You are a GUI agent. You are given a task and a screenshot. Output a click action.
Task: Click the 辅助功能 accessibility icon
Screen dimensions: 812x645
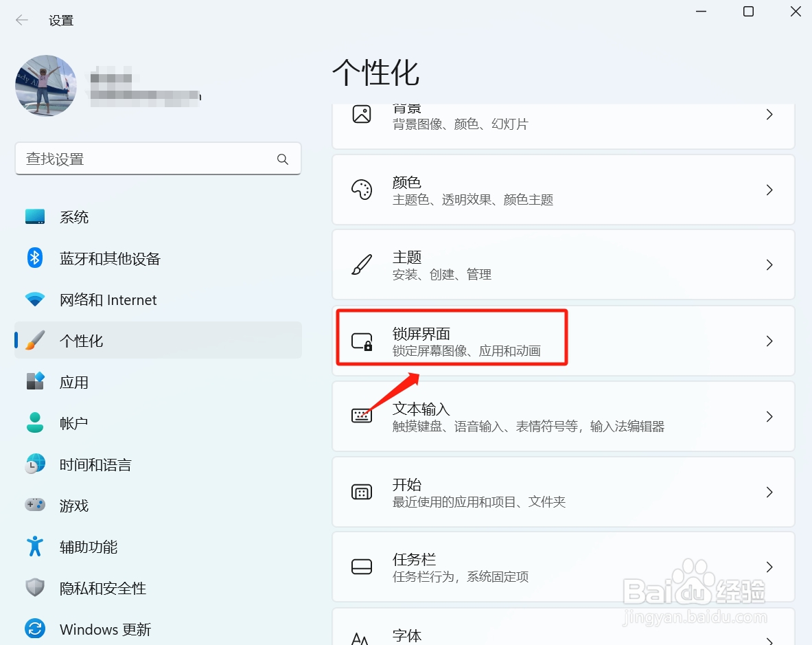pyautogui.click(x=35, y=547)
